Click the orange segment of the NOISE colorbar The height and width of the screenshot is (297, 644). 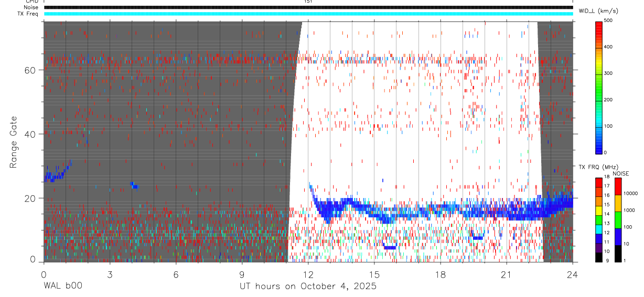[x=618, y=203]
